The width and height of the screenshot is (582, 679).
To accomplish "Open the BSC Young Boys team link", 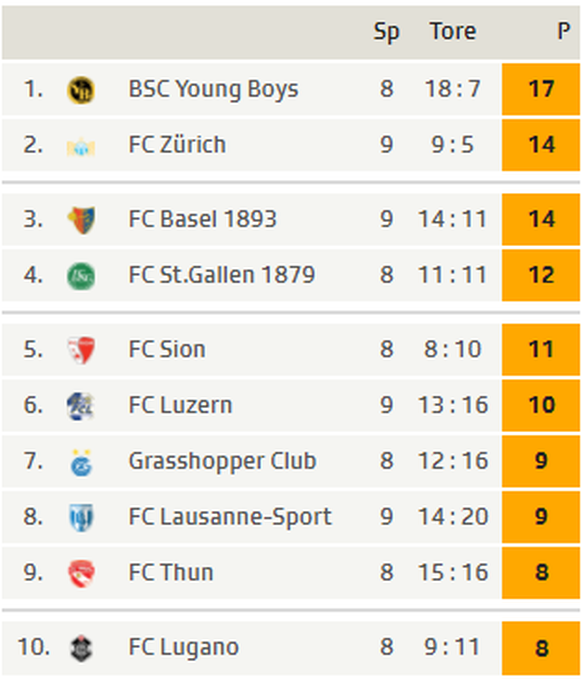I will [213, 90].
